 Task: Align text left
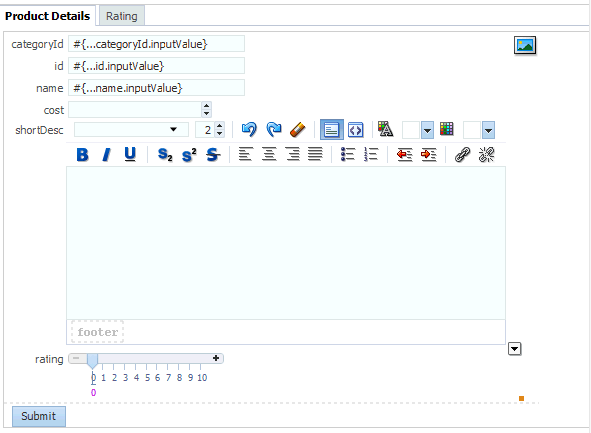(245, 154)
